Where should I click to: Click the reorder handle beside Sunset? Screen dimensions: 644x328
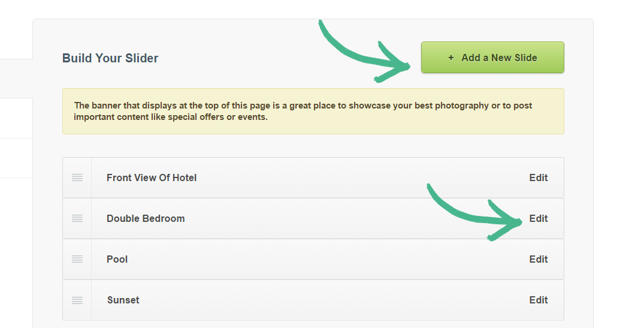(x=77, y=300)
